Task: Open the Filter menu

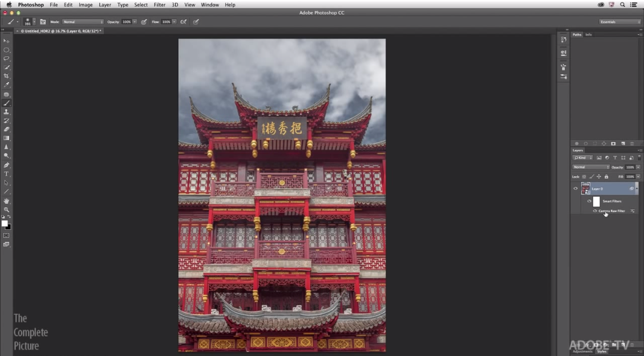Action: (x=159, y=5)
